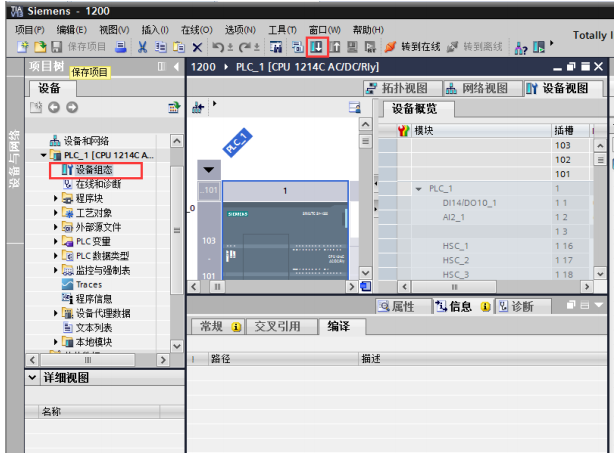Switch to 网络视图 tab
Viewport: 615px width, 463px height.
(483, 88)
